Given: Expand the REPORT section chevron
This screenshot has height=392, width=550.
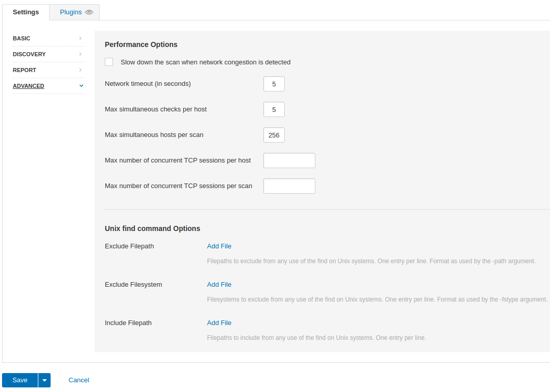Looking at the screenshot, I should [80, 70].
